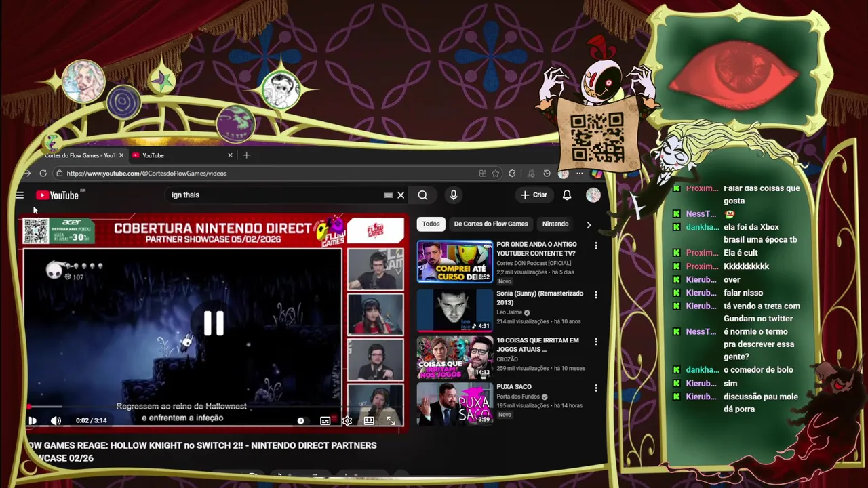Open thumbnail for Sonia (Sunny) video
Screen dimensions: 868x488
coord(454,310)
